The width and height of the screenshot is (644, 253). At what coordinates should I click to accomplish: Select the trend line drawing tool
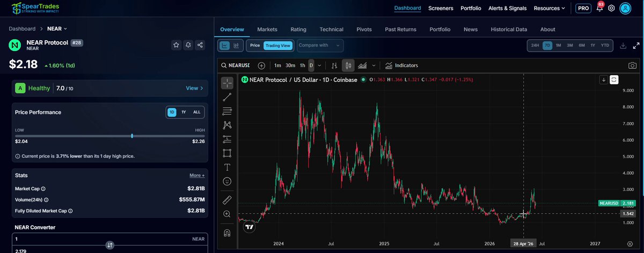tap(227, 97)
